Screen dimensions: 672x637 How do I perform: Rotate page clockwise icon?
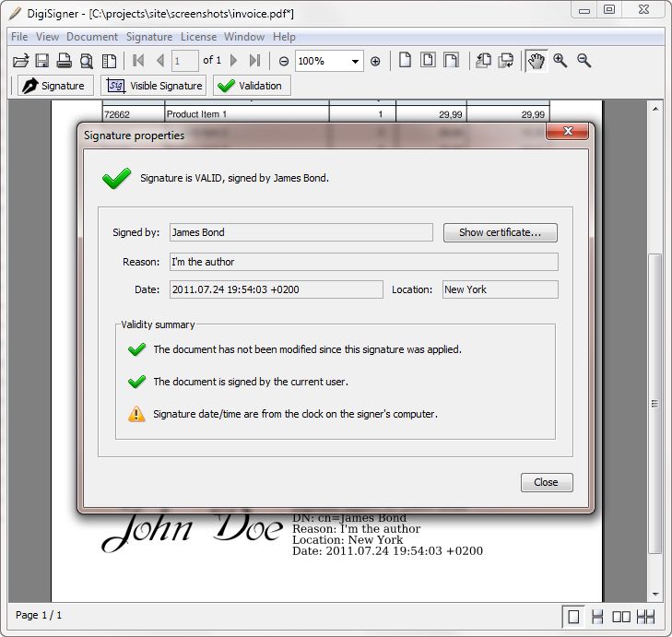pos(506,61)
